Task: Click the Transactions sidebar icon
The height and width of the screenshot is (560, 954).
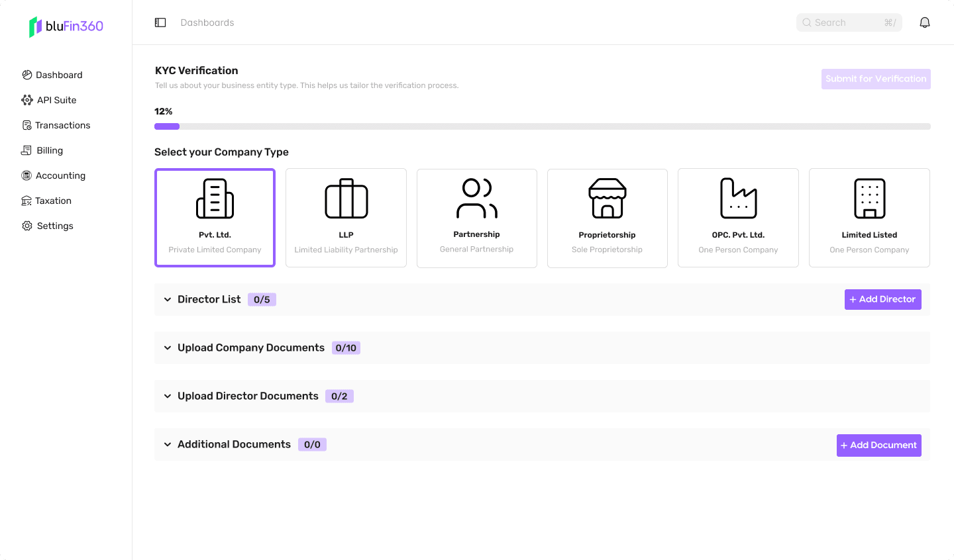Action: tap(26, 125)
